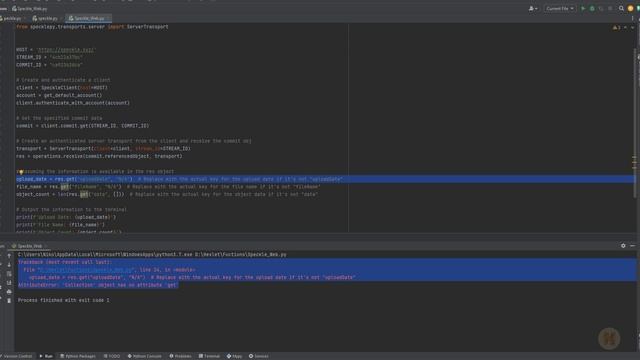Minimize the Run tool window
Image resolution: width=640 pixels, height=360 pixels.
tap(632, 246)
